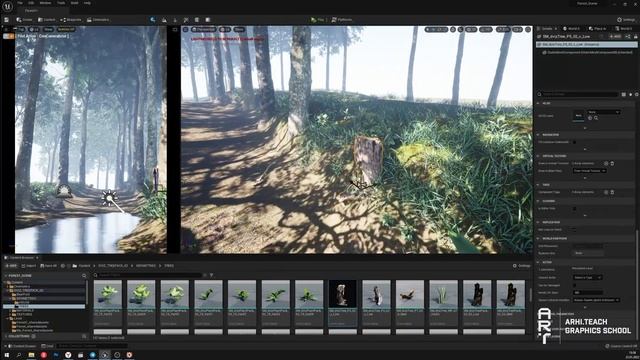Click the asset search field in content browser
The height and width of the screenshot is (360, 640).
(149, 275)
